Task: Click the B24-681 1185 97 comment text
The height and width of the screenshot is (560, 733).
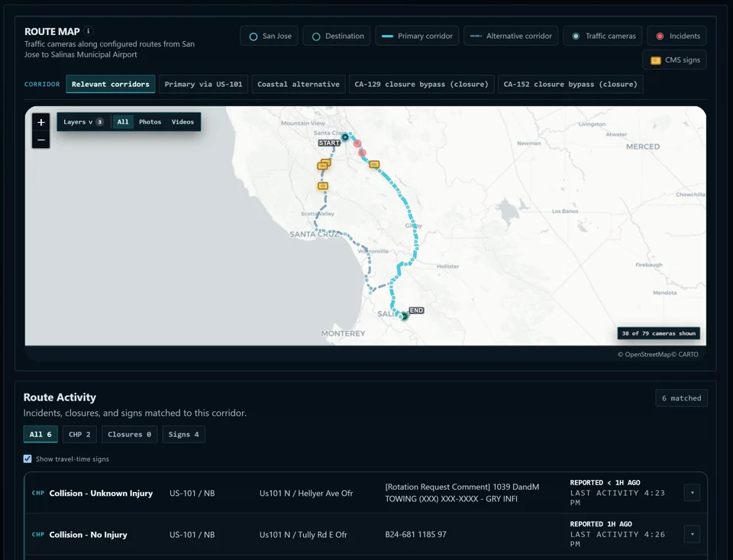Action: [415, 534]
